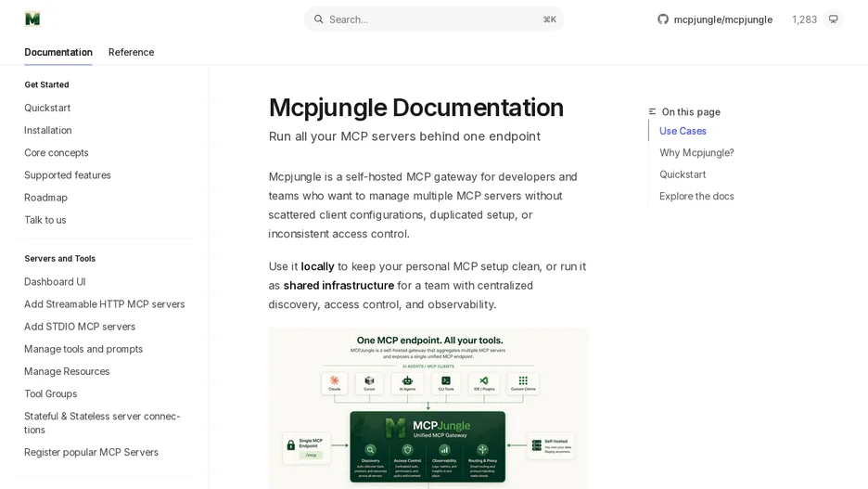Open Manage tools and prompts
The width and height of the screenshot is (868, 489).
pos(83,349)
